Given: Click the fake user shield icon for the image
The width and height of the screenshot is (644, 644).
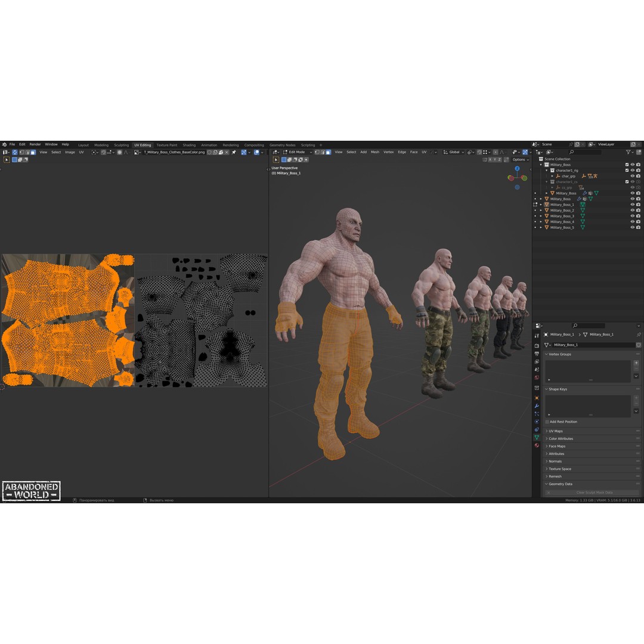Looking at the screenshot, I should pyautogui.click(x=209, y=152).
